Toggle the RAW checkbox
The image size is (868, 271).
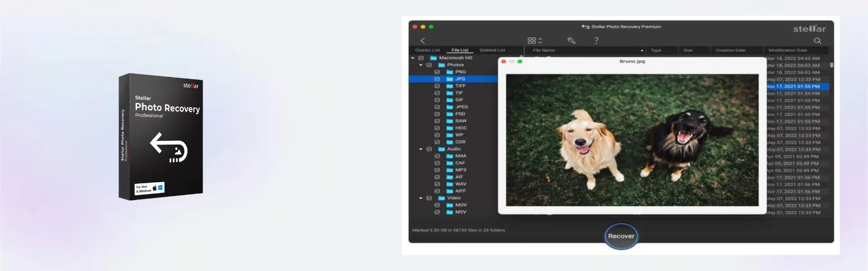[437, 121]
